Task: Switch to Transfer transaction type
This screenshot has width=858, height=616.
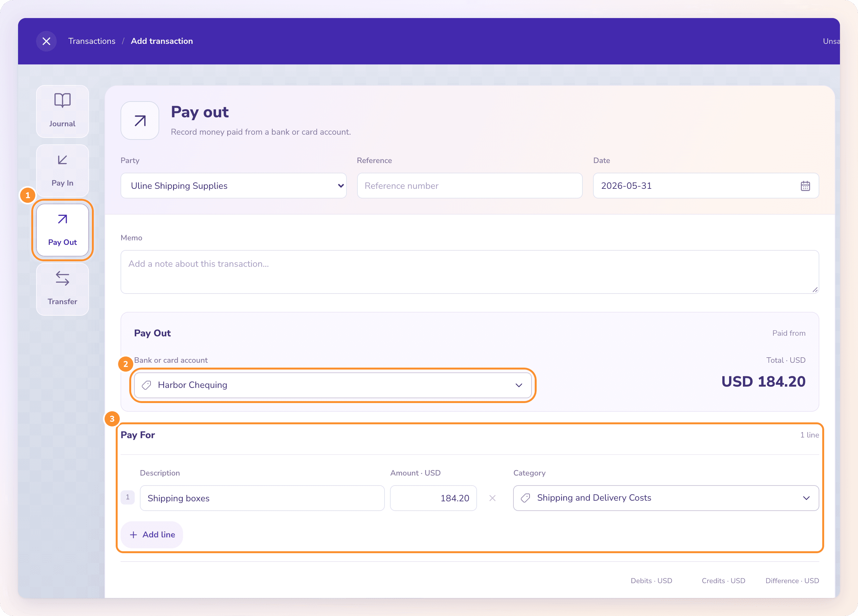Action: pos(63,289)
